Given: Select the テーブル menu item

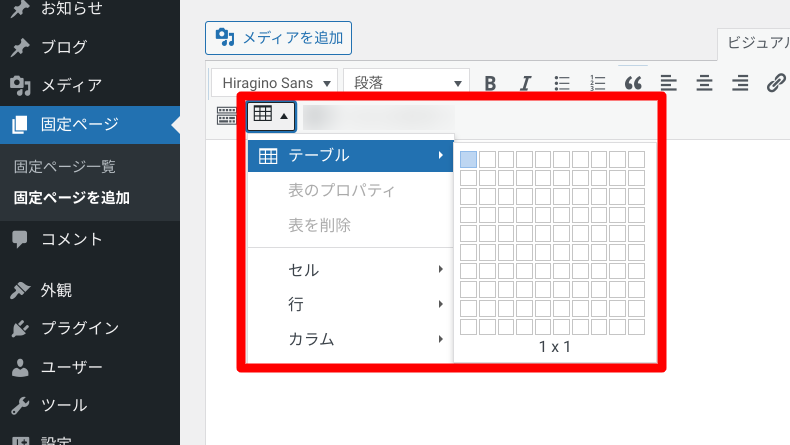Looking at the screenshot, I should [351, 156].
